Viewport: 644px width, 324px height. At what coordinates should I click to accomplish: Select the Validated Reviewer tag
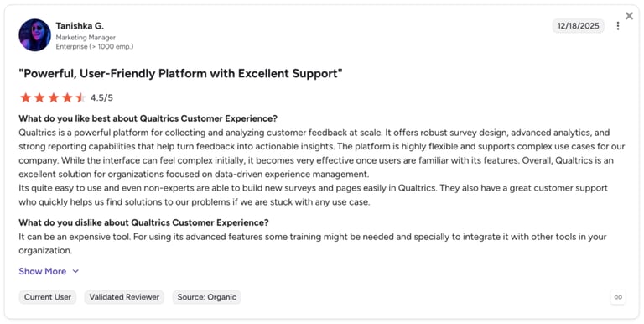[124, 297]
